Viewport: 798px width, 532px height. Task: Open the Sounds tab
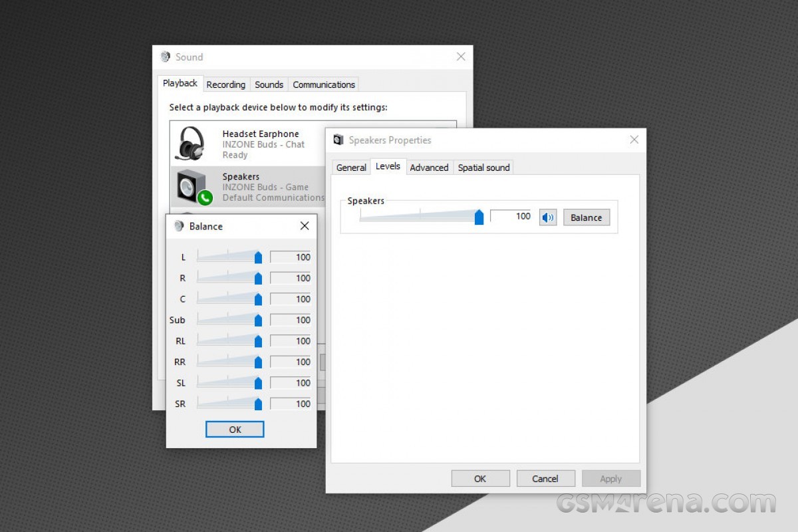pos(269,84)
